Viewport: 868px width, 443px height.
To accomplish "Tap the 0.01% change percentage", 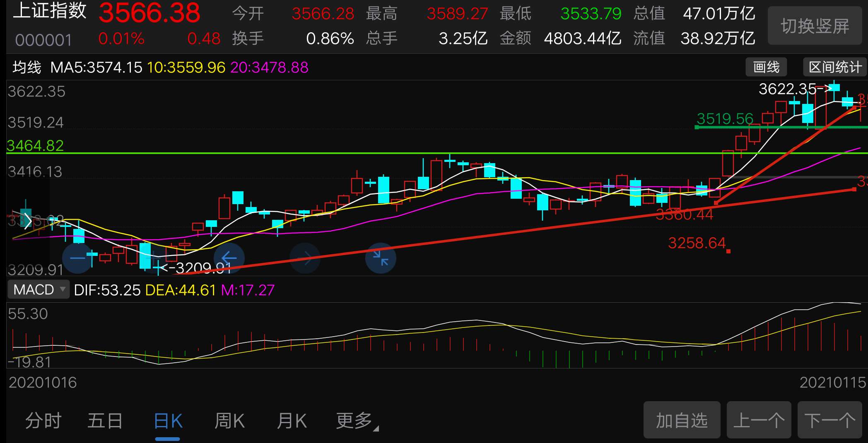I will (x=121, y=39).
